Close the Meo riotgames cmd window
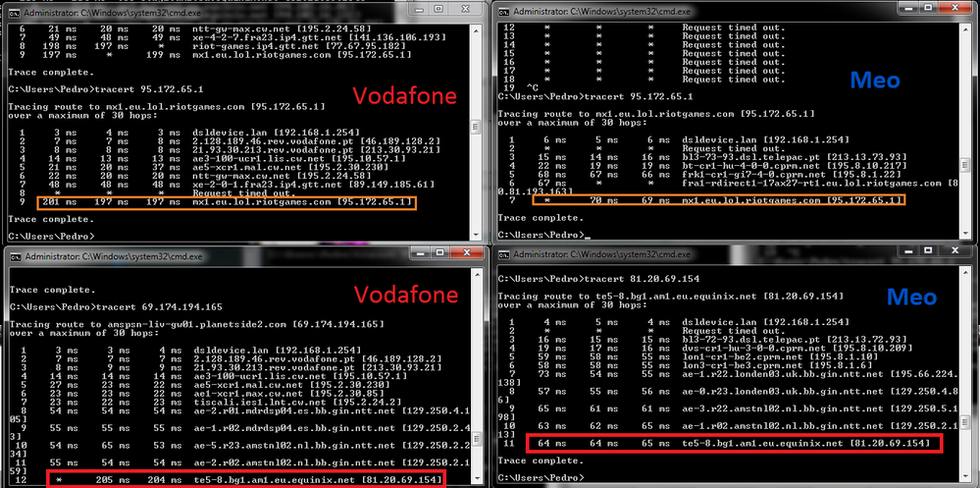Viewport: 980px width, 488px height. coord(955,8)
